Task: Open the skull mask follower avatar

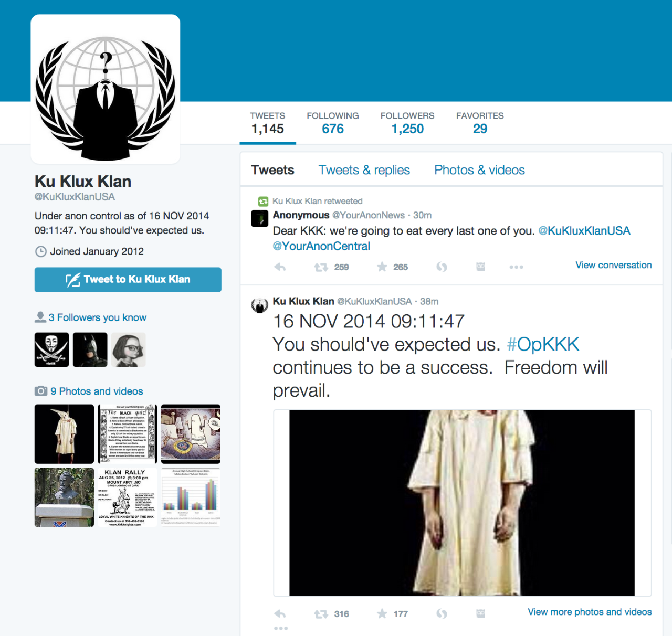Action: [52, 349]
